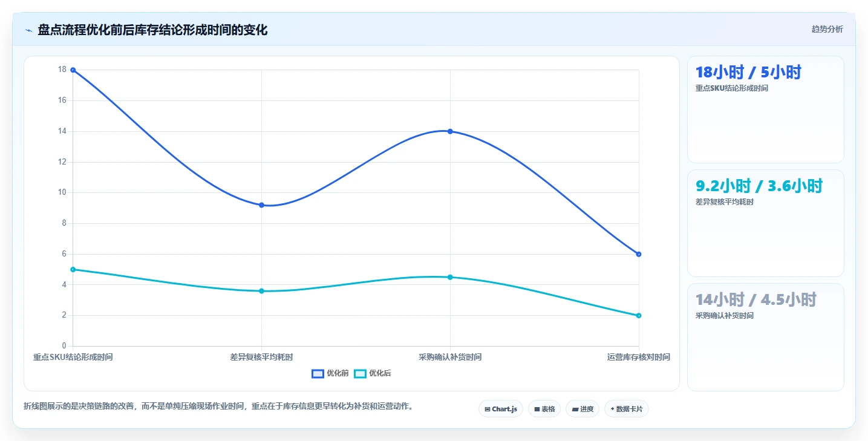
Task: Click the 趋势分析 label in the header
Action: (827, 29)
